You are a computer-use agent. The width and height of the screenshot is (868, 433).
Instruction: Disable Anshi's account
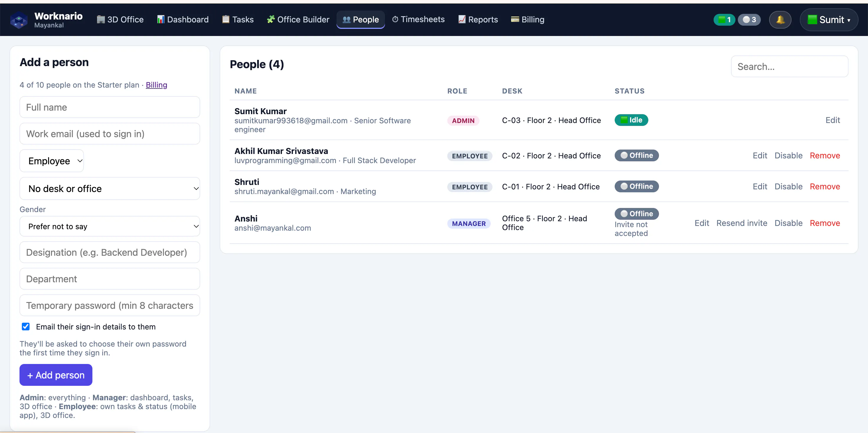click(789, 223)
